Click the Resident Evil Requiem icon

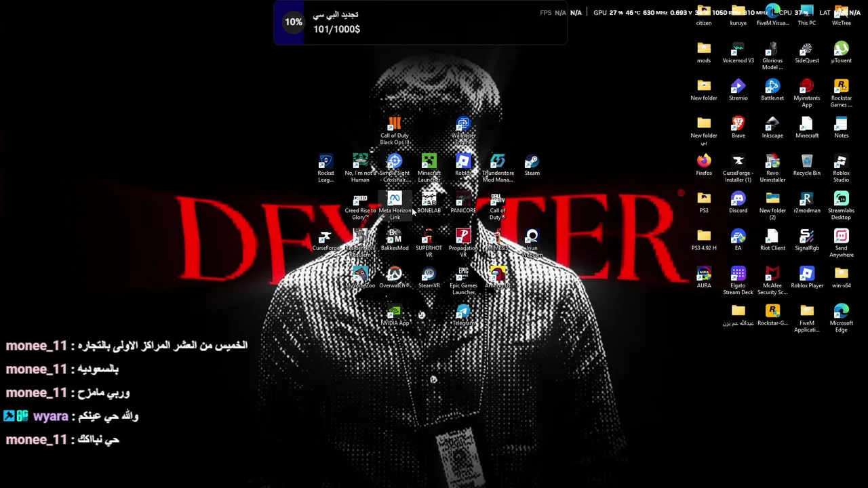(360, 243)
